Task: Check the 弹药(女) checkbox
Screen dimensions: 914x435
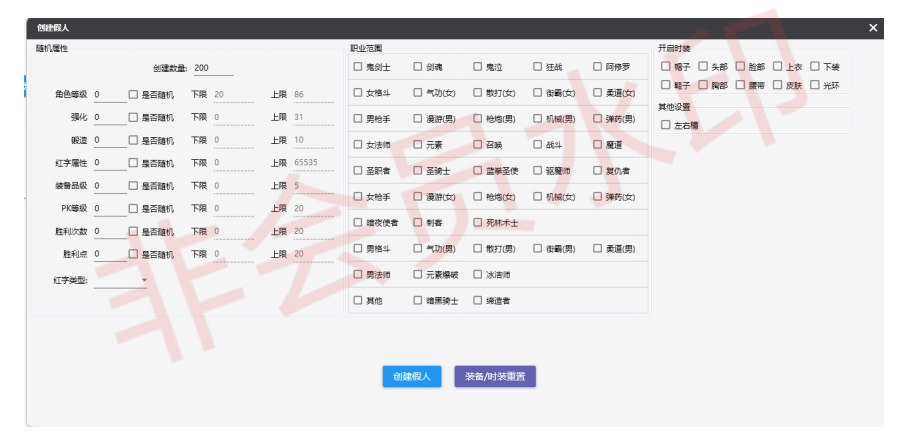Action: tap(597, 197)
